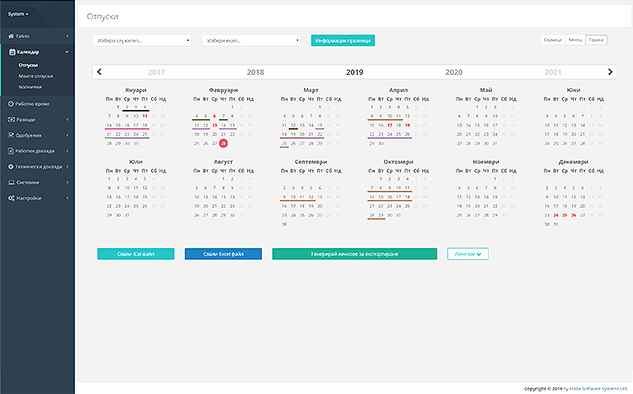Click the Март month title

pos(311,90)
